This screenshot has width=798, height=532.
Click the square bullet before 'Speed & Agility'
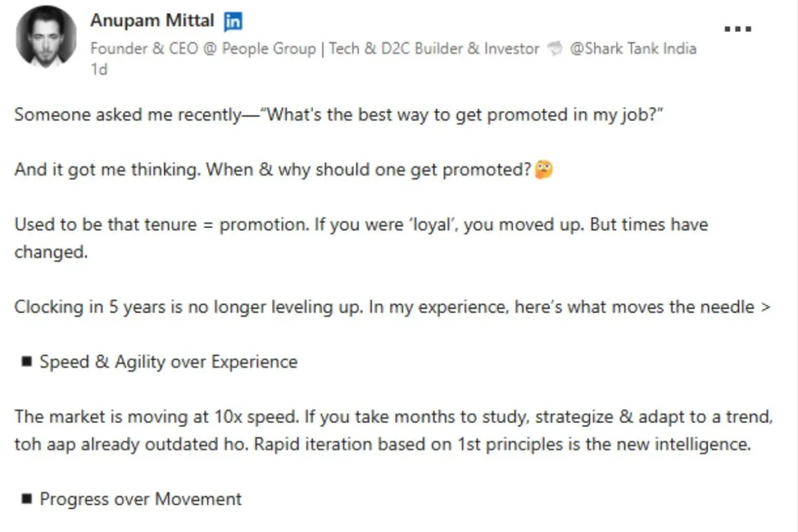pos(26,361)
